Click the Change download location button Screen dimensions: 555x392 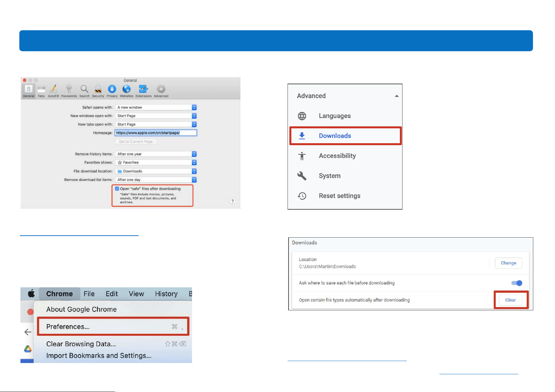(509, 263)
